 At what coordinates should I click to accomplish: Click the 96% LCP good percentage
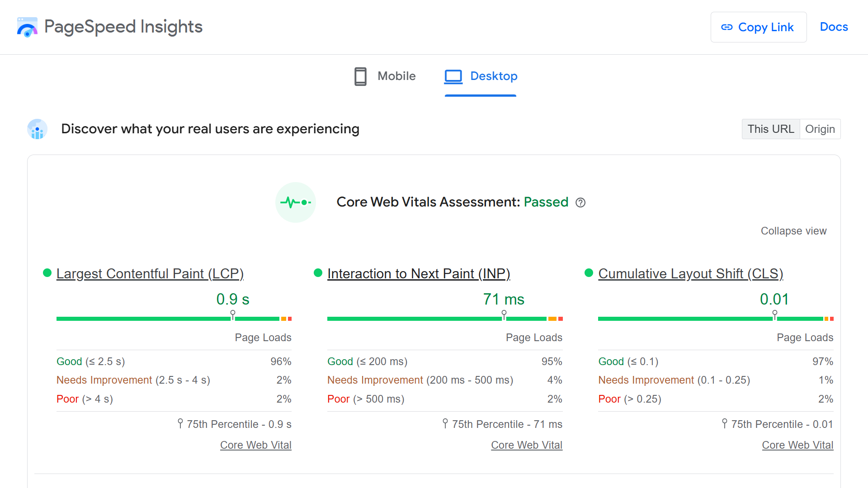(x=281, y=361)
